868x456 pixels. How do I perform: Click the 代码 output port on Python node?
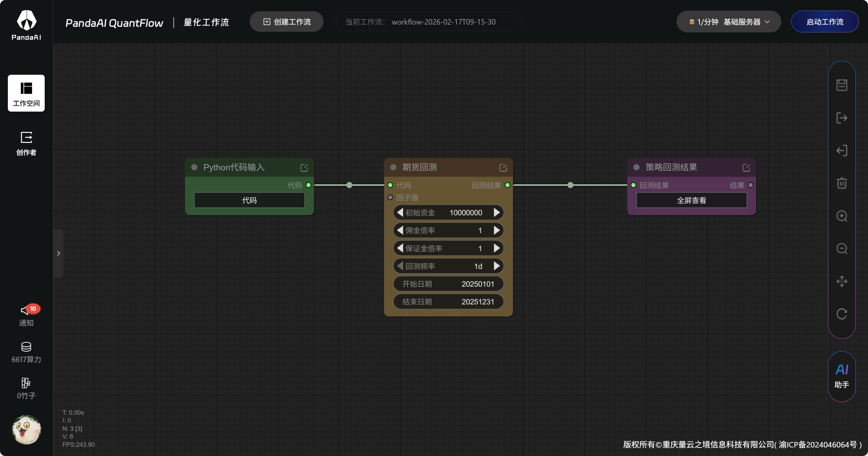[x=308, y=185]
